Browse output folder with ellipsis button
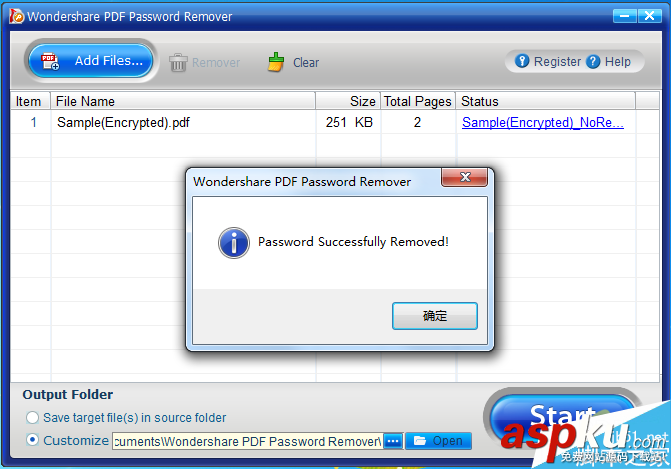 coord(393,441)
